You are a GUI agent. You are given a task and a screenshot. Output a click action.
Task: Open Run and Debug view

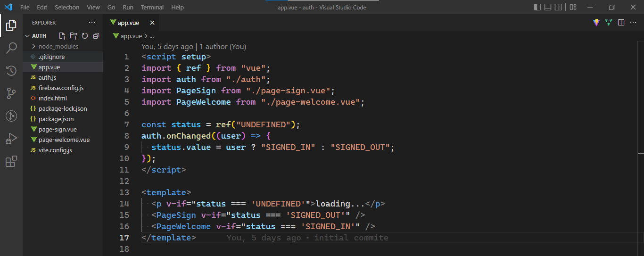[x=11, y=139]
